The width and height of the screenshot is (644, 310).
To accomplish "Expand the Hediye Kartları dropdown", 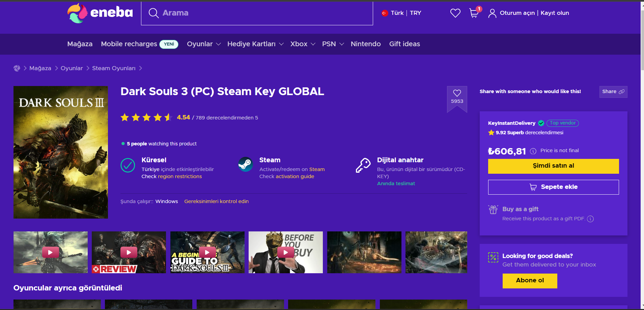I will [x=255, y=44].
